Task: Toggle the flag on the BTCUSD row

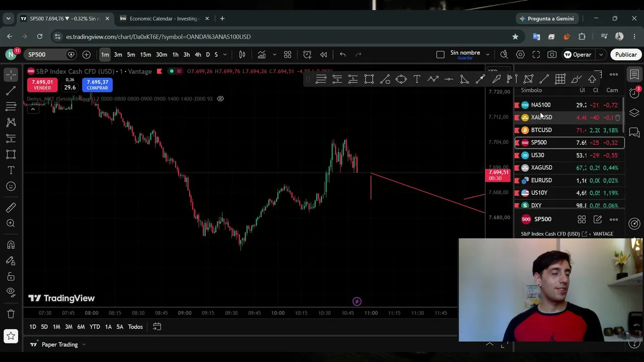Action: (x=517, y=130)
